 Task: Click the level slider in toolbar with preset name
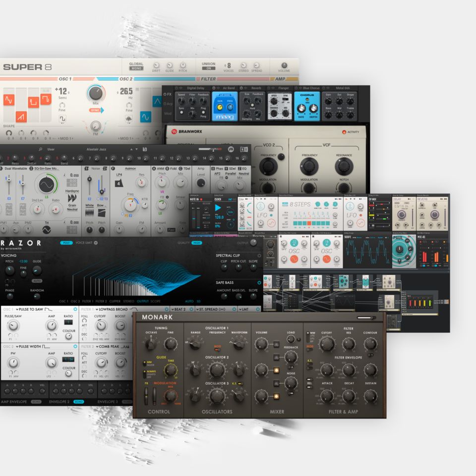click(x=210, y=149)
